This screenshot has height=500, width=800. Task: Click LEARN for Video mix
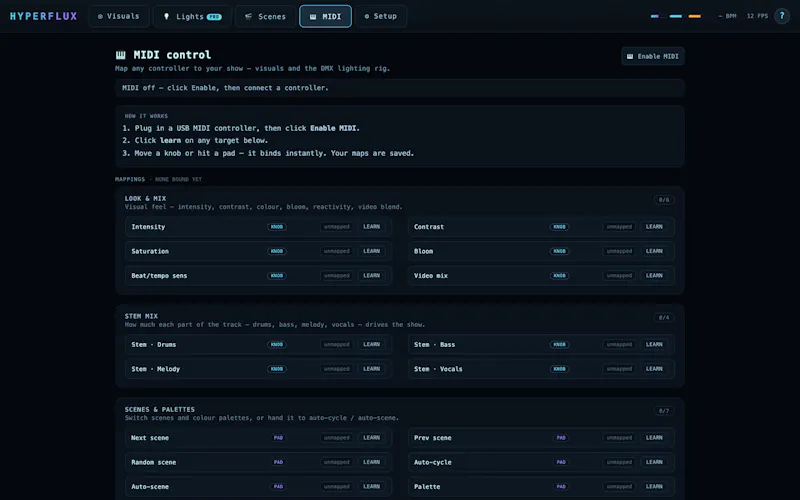(x=654, y=276)
